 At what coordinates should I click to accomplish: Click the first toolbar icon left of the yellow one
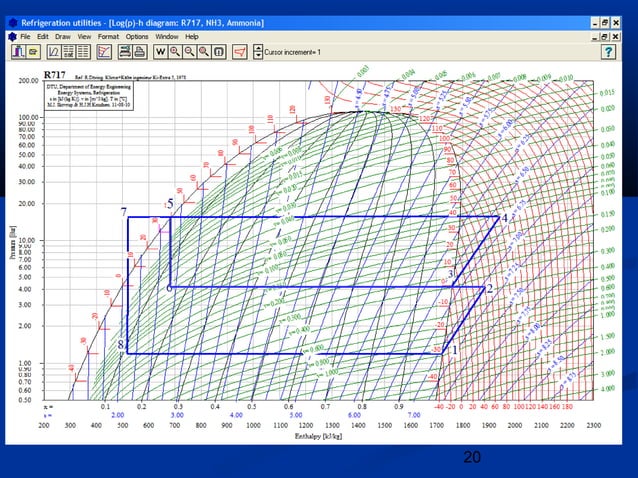pos(18,51)
